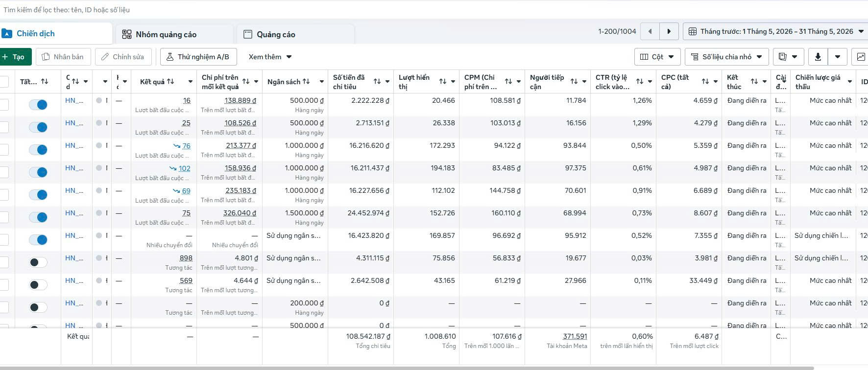This screenshot has height=370, width=868.
Task: Toggle off campaign with 16 results
Action: click(38, 105)
